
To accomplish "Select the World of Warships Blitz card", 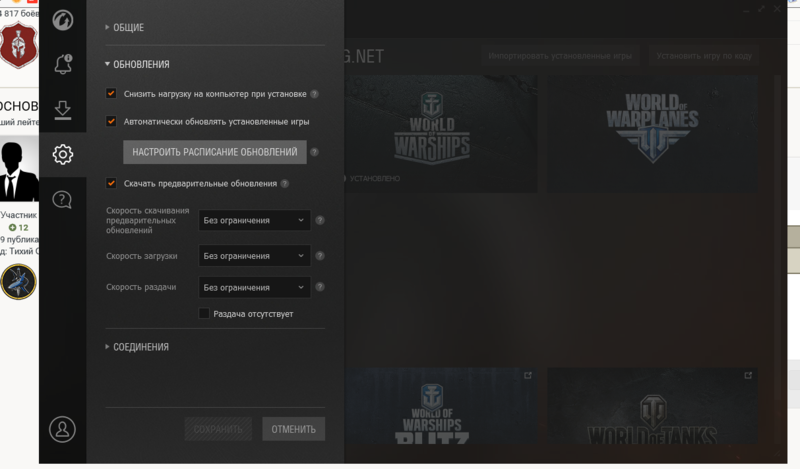I will pos(441,406).
